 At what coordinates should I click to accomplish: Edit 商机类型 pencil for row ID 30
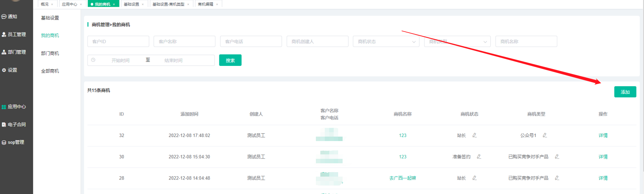click(557, 157)
